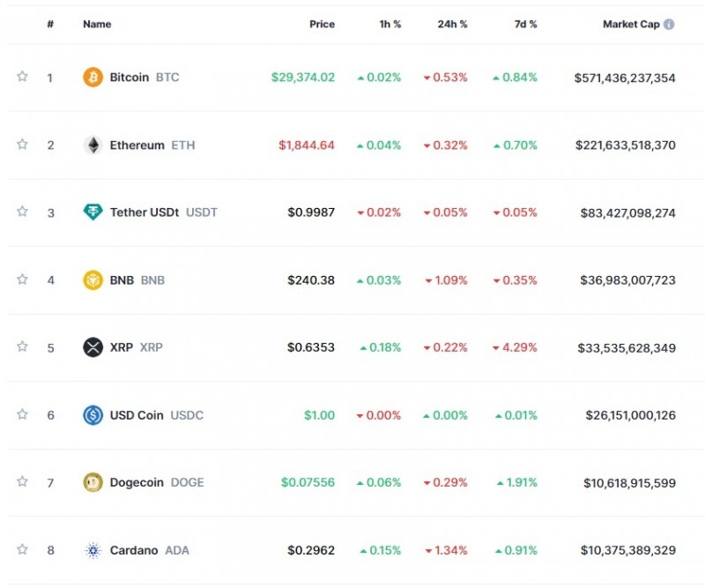This screenshot has width=705, height=588.
Task: Click the Cardano logo icon
Action: coord(93,550)
